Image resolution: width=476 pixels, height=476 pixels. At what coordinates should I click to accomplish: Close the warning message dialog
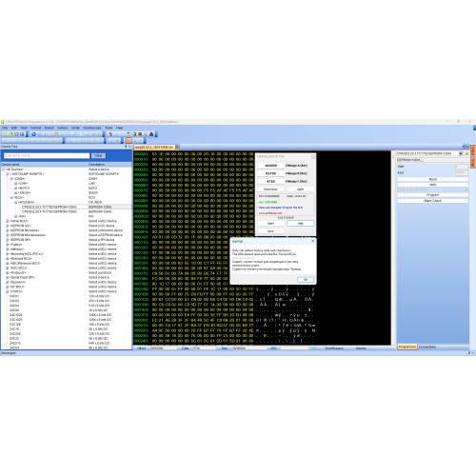pyautogui.click(x=312, y=241)
